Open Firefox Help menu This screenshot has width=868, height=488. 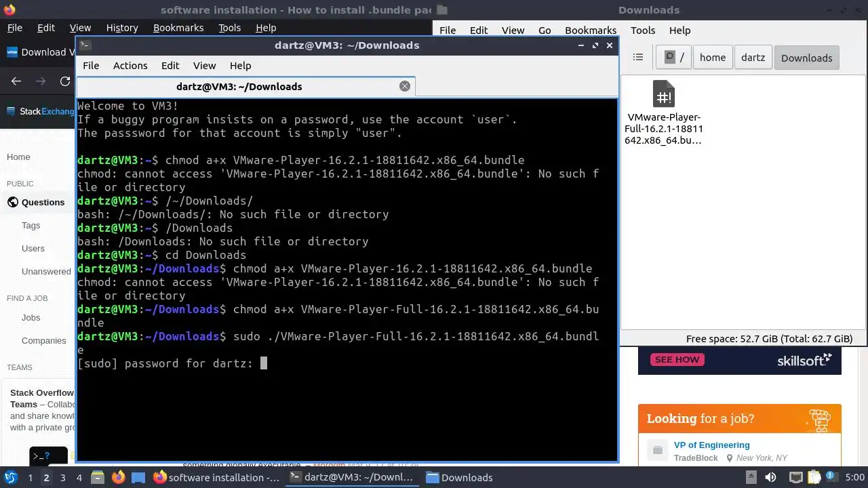pos(266,28)
